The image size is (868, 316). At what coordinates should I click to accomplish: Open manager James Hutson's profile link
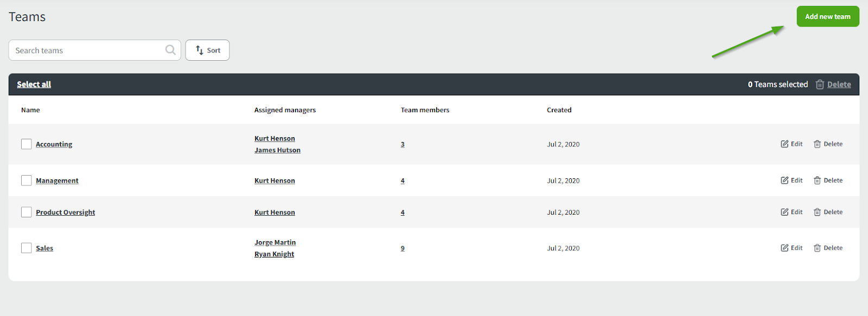coord(277,150)
